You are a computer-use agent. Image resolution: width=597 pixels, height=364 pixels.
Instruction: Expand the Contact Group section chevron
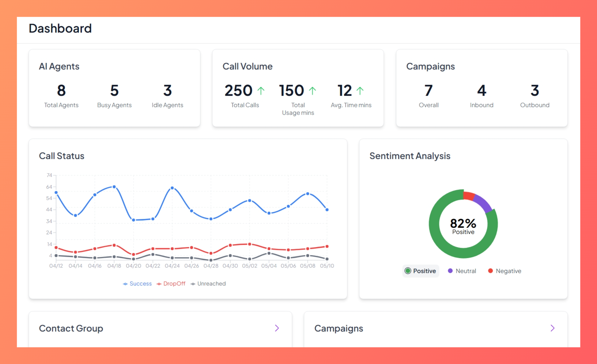pyautogui.click(x=277, y=328)
